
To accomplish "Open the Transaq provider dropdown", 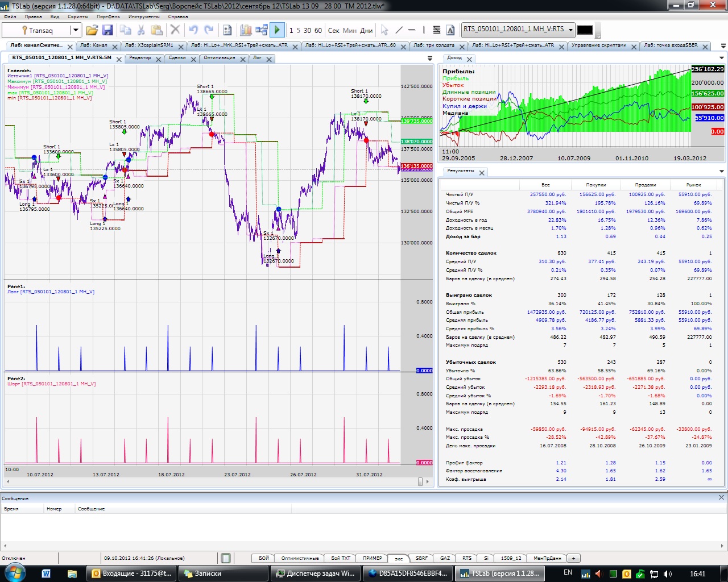I will (75, 30).
